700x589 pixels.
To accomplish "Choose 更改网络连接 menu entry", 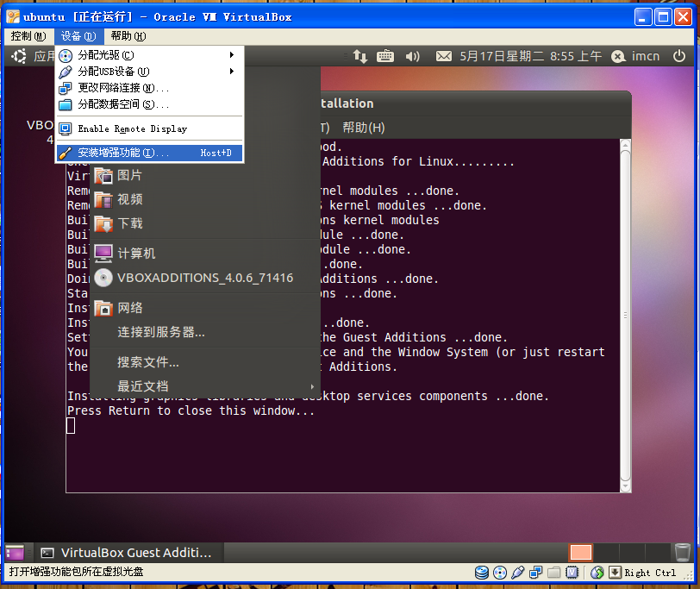I will pos(149,88).
